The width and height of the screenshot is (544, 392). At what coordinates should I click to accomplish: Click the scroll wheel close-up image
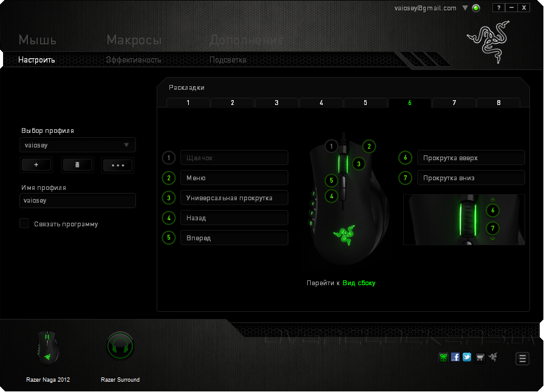point(464,220)
